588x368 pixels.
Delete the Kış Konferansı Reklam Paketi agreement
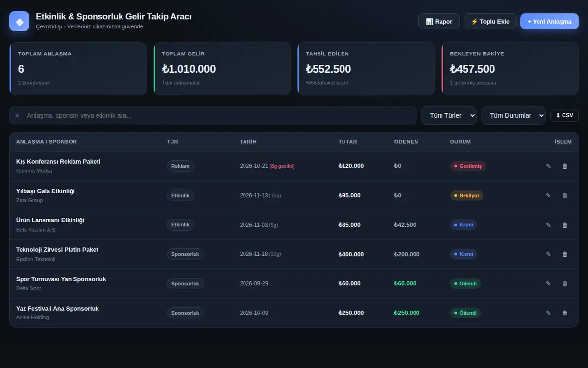click(x=564, y=166)
